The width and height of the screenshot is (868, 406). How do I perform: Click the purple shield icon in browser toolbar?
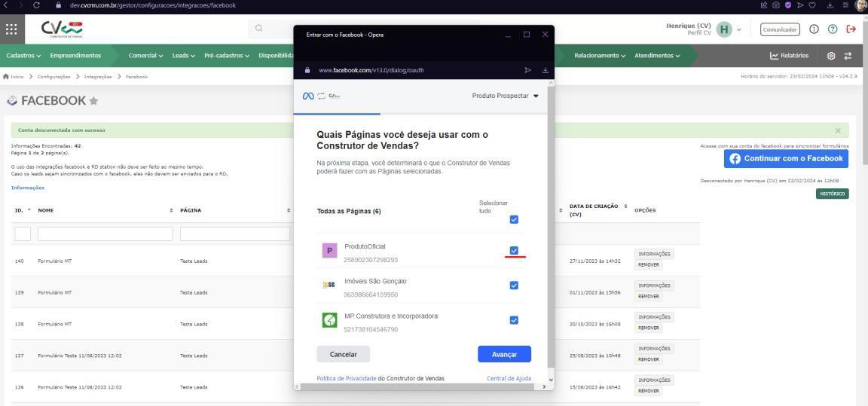[788, 5]
